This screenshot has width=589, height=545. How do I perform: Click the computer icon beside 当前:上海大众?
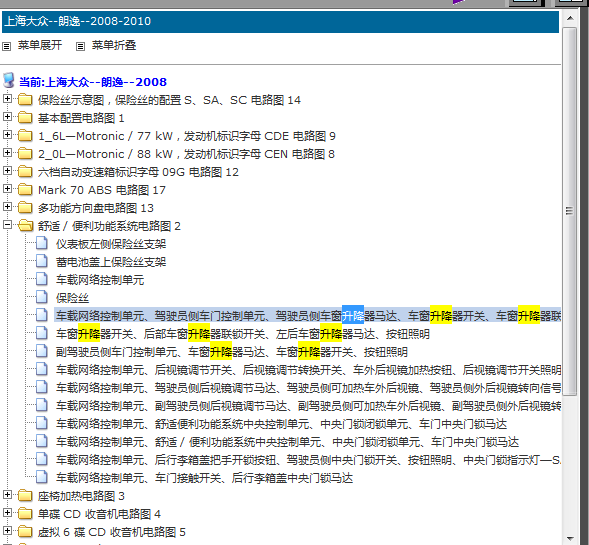[x=9, y=80]
